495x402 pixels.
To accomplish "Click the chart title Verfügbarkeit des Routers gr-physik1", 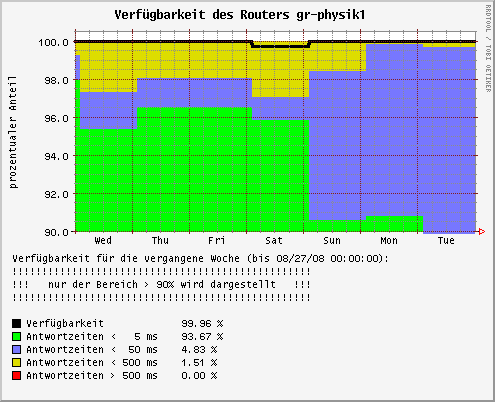I will tap(240, 15).
